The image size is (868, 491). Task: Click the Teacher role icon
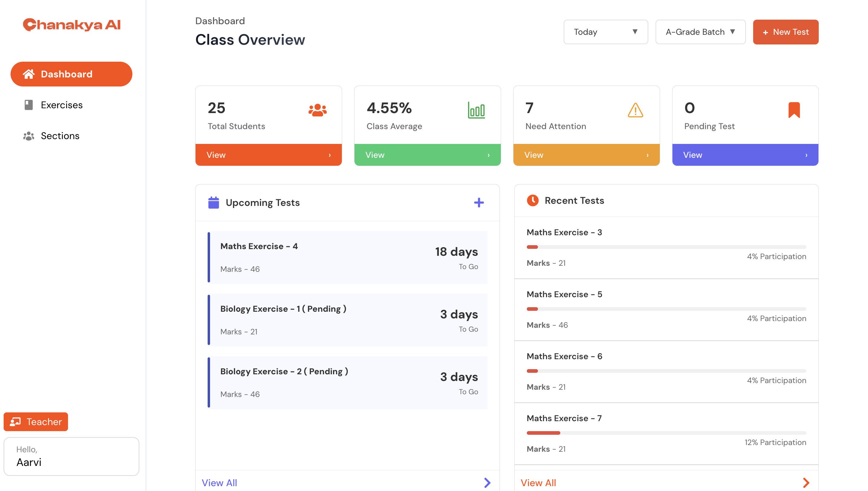[x=15, y=421]
